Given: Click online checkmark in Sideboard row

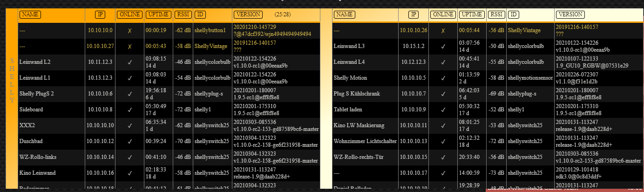Looking at the screenshot, I should pos(129,110).
